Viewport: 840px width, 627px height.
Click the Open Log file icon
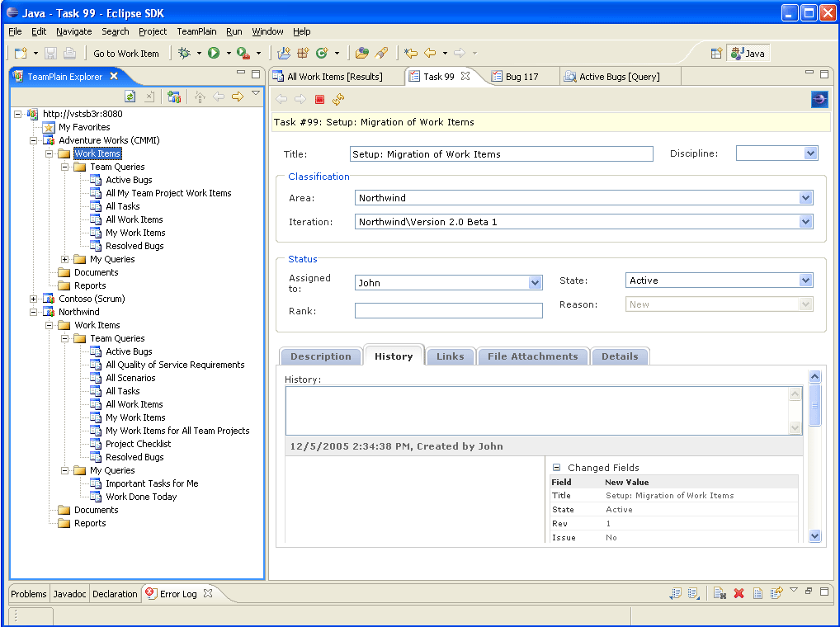[757, 592]
